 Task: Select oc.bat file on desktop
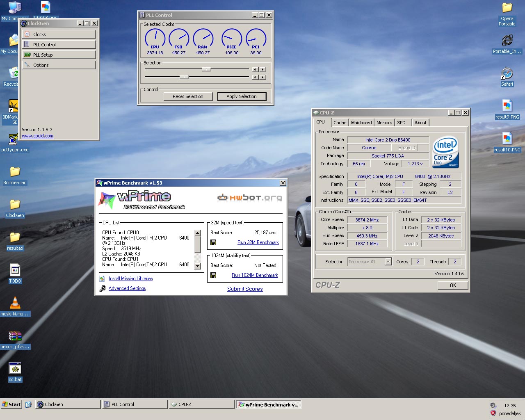click(15, 372)
